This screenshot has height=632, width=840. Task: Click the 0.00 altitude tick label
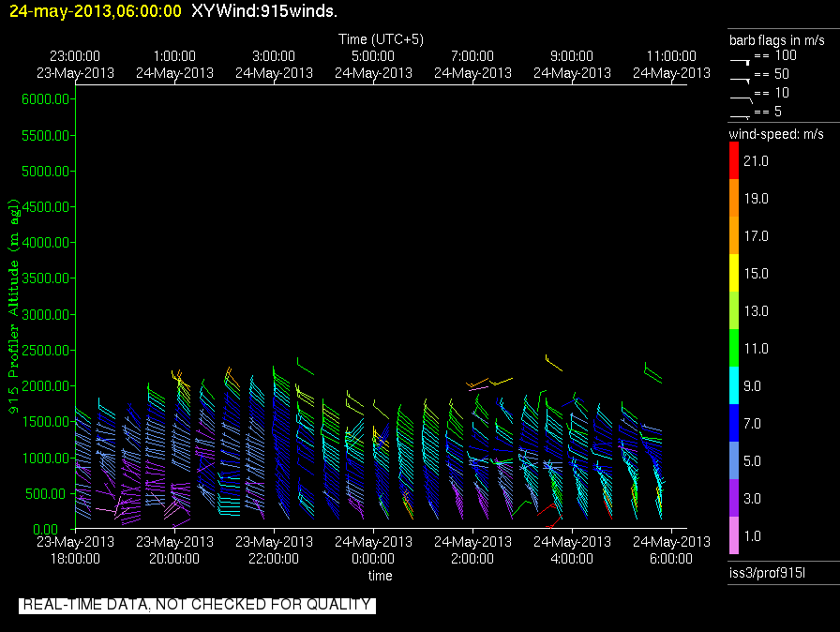pyautogui.click(x=46, y=530)
